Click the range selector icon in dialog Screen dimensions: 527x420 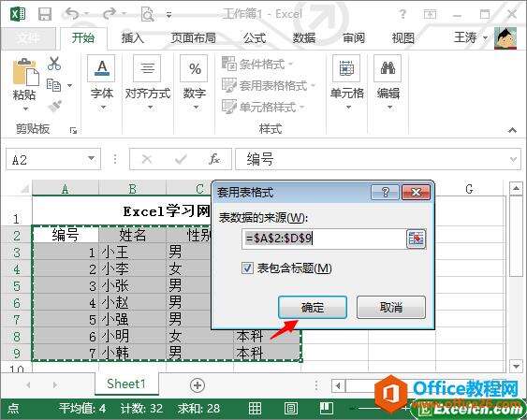click(417, 239)
